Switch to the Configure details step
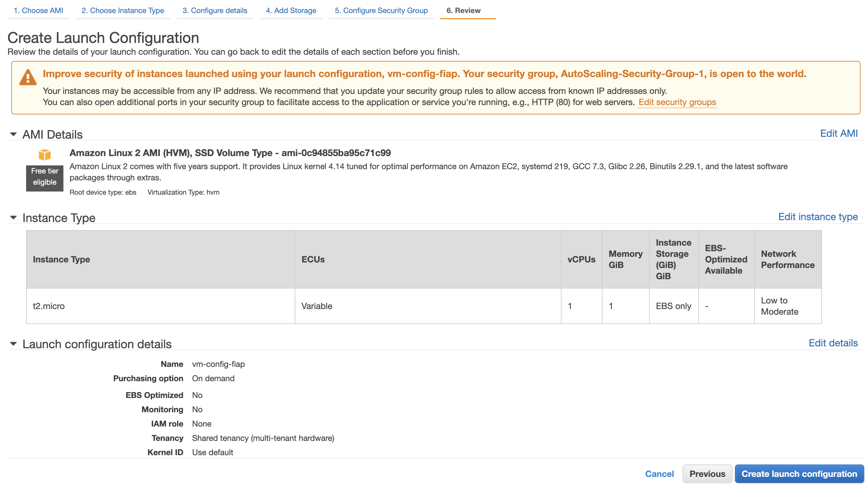The width and height of the screenshot is (868, 490). tap(215, 11)
